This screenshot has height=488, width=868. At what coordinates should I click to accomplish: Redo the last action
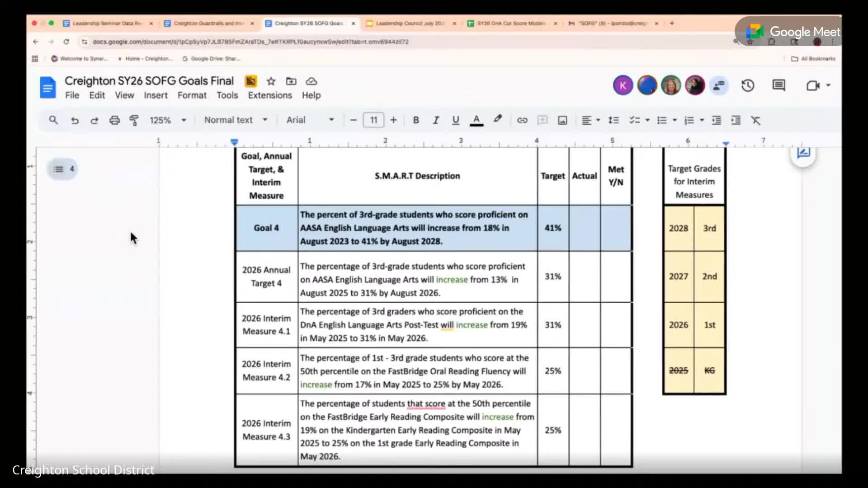pos(94,120)
